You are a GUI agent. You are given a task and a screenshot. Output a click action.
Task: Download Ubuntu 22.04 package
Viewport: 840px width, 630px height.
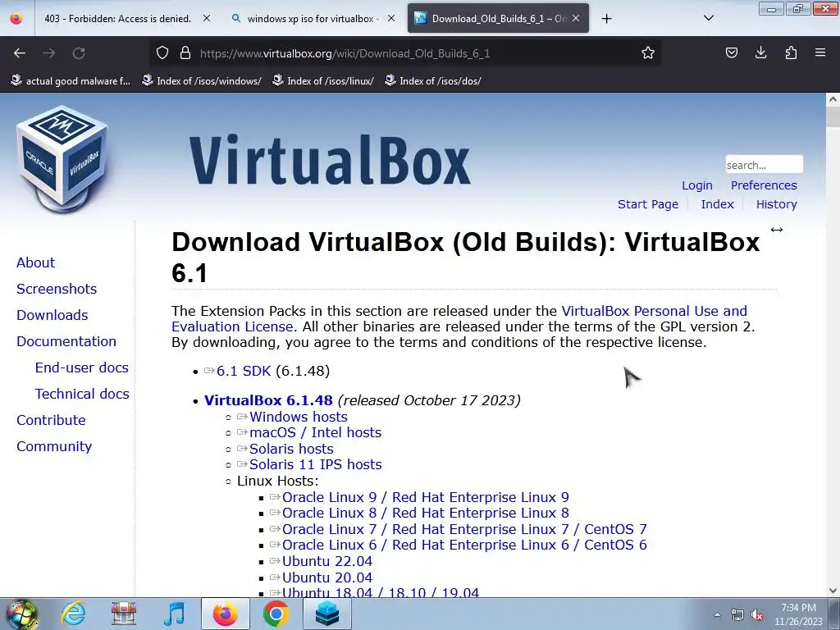[x=326, y=561]
